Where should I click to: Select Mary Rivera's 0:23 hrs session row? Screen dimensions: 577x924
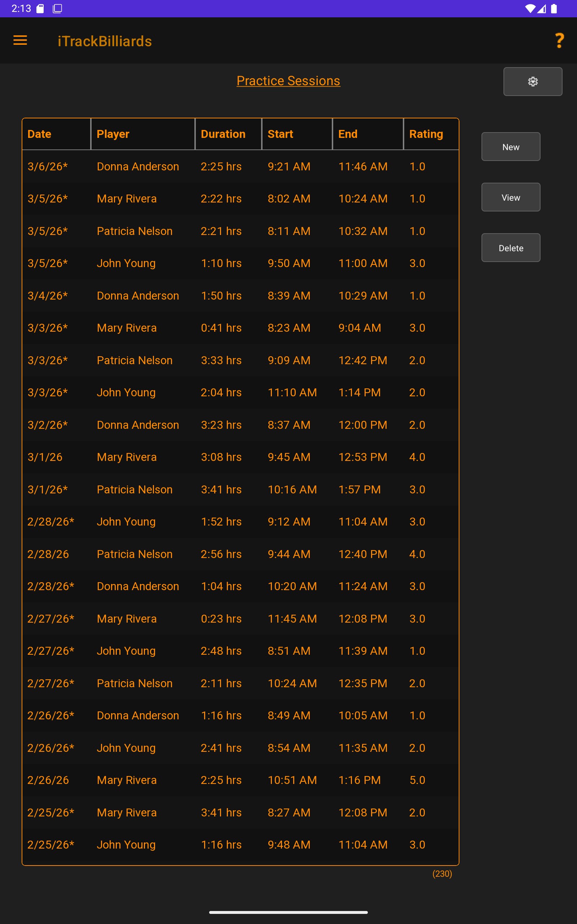[x=241, y=619]
